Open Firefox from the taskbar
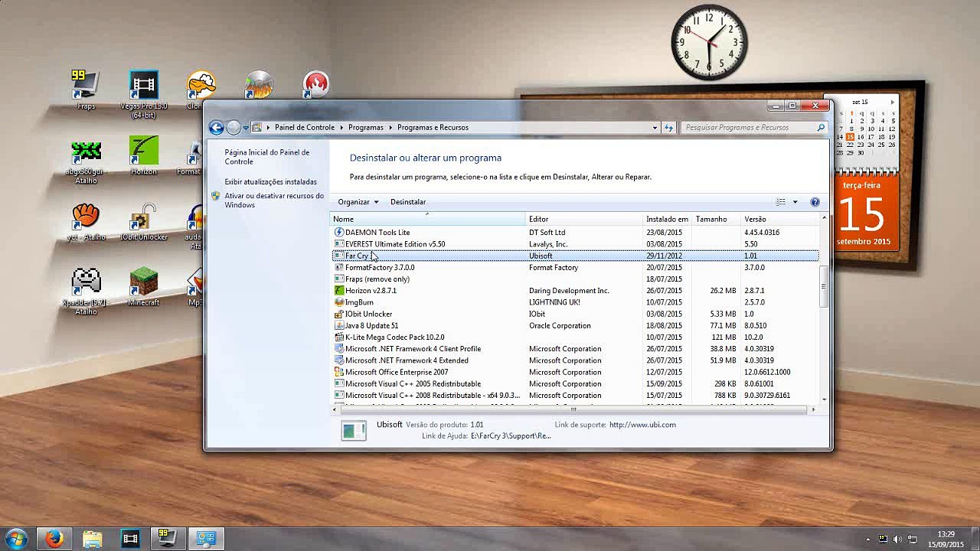Image resolution: width=980 pixels, height=551 pixels. point(54,539)
